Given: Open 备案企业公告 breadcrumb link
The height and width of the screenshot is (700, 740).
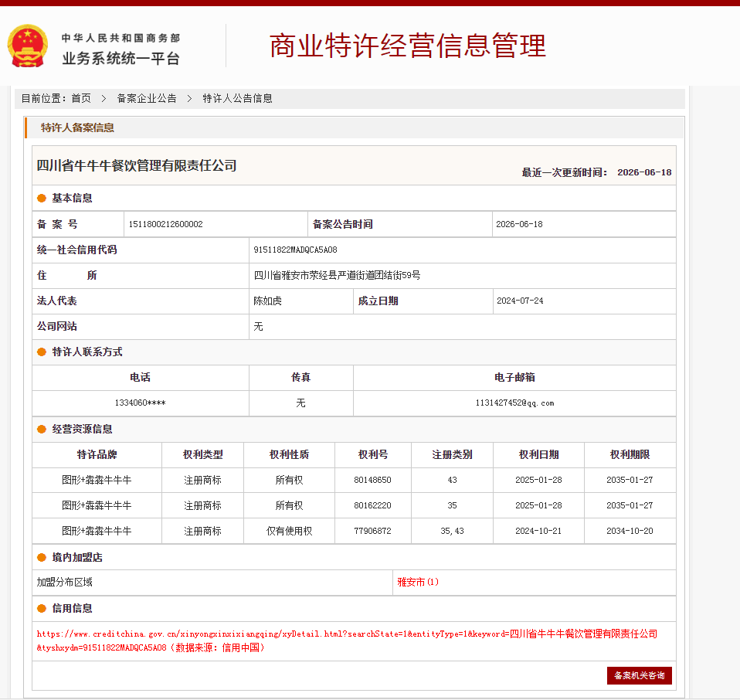Looking at the screenshot, I should [x=147, y=98].
